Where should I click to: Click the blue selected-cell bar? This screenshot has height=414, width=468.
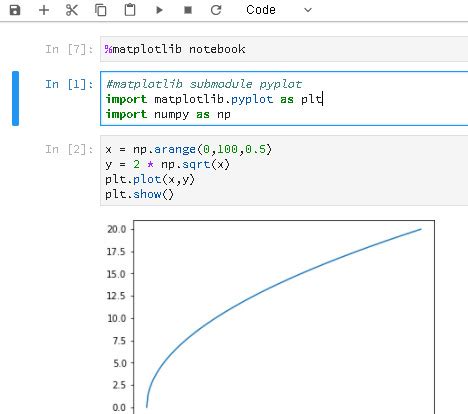click(15, 98)
